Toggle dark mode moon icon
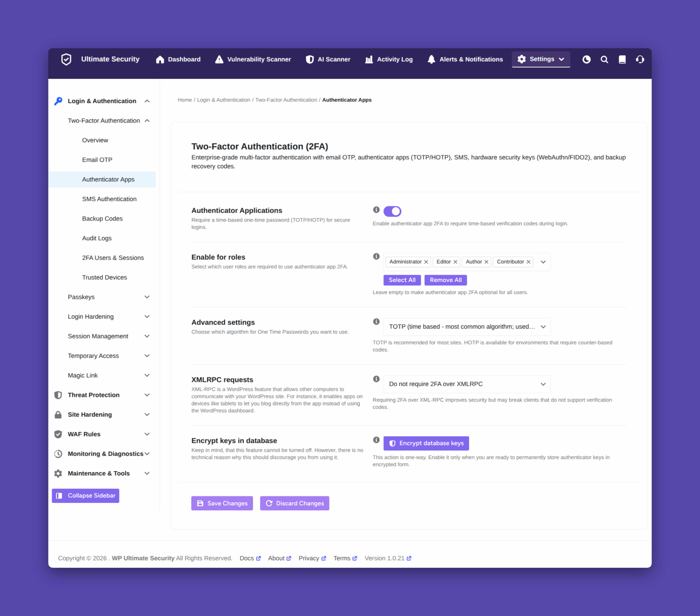Screen dimensions: 700x616 (586, 60)
